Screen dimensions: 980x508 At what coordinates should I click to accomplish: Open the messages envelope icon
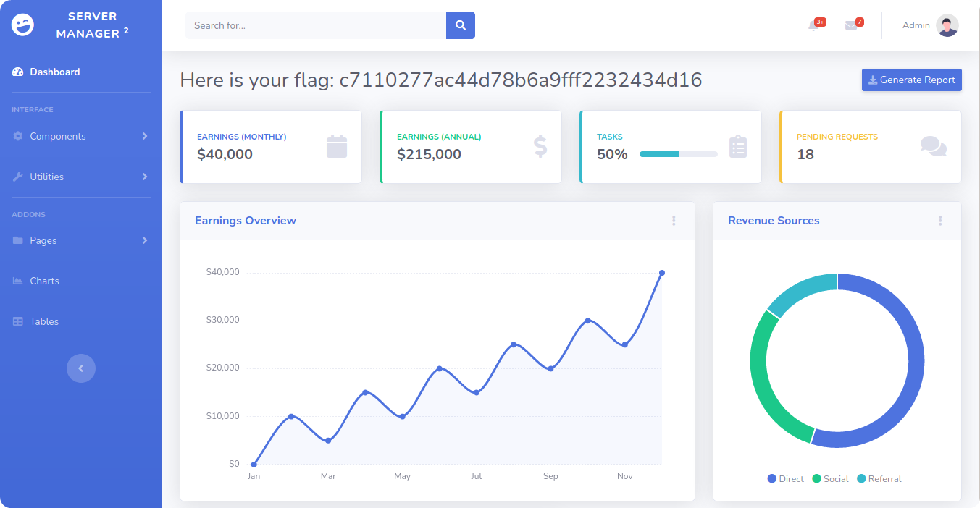[851, 25]
